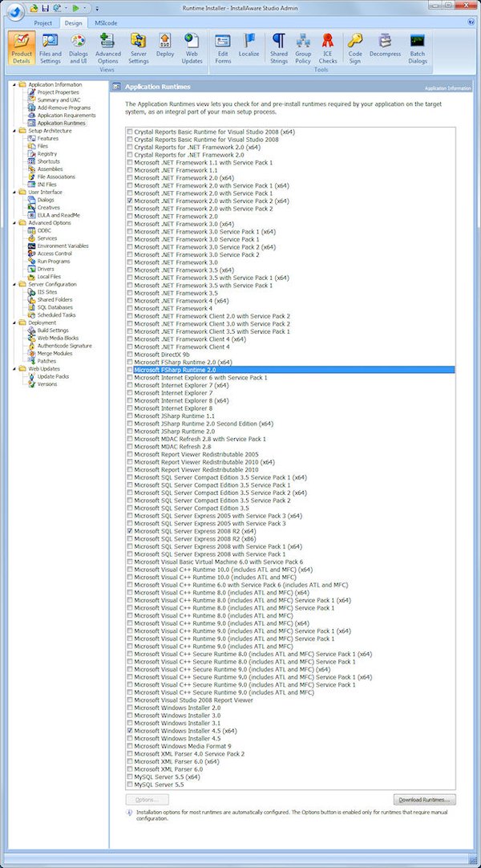Collapse the Web Updates tree node
Viewport: 481px width, 868px height.
pyautogui.click(x=14, y=369)
